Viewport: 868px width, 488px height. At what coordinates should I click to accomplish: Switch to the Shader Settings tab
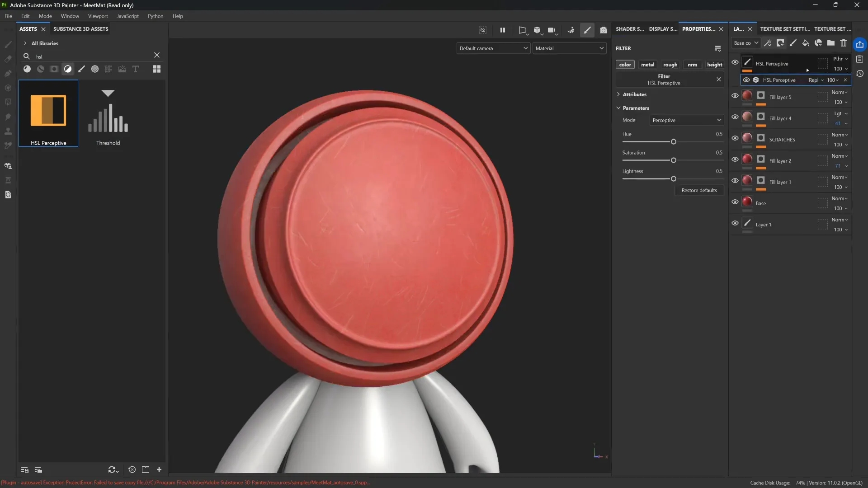click(630, 29)
